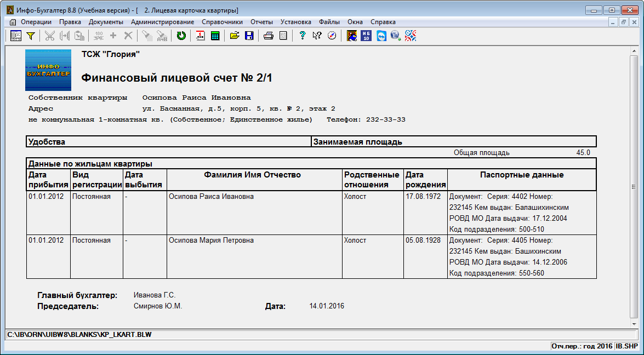Image resolution: width=644 pixels, height=355 pixels.
Task: Click the red-blue ornament icon
Action: coord(411,36)
